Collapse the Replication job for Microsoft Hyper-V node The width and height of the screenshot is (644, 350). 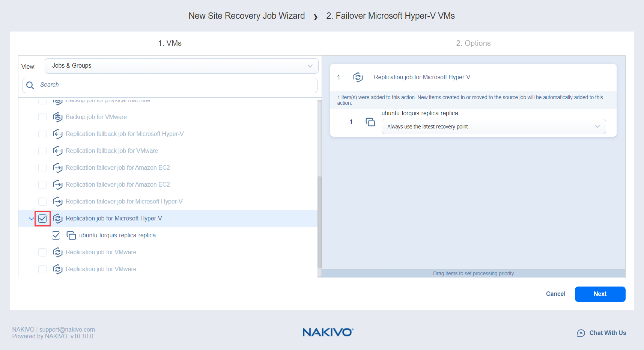point(32,219)
